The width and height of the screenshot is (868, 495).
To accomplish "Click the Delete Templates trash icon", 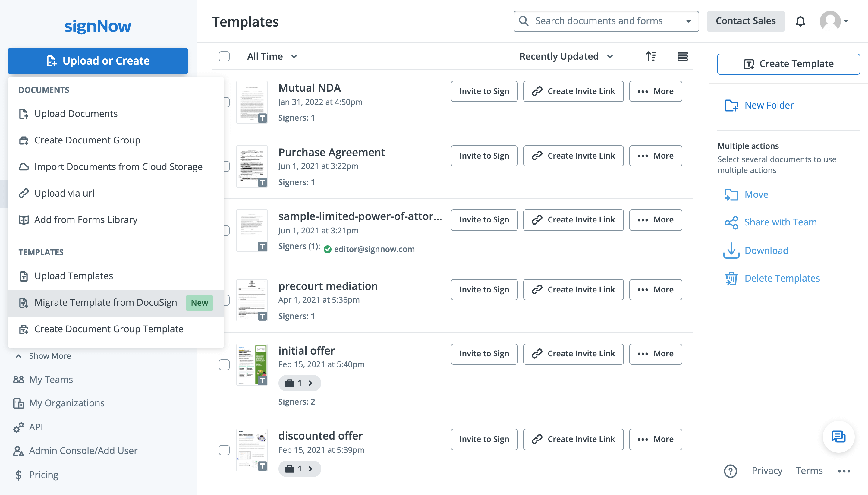I will [x=731, y=279].
